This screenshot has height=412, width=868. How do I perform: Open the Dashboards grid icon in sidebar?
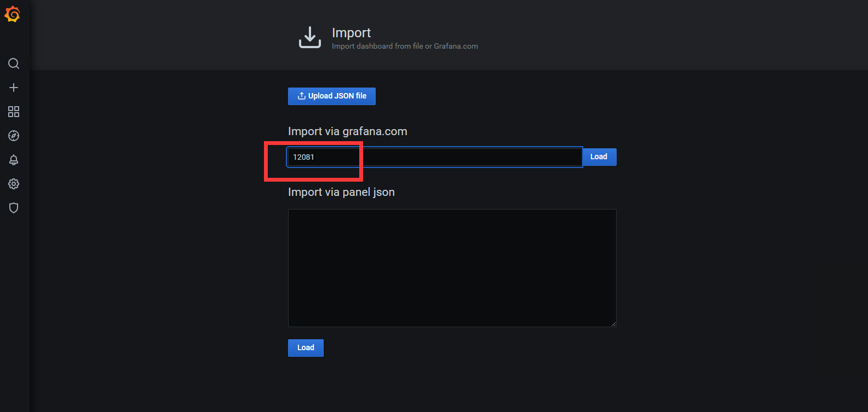tap(14, 112)
